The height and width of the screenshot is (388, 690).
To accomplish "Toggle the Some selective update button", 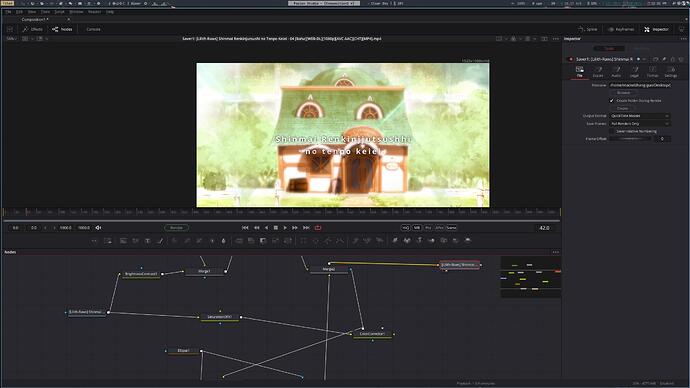I will [x=451, y=228].
